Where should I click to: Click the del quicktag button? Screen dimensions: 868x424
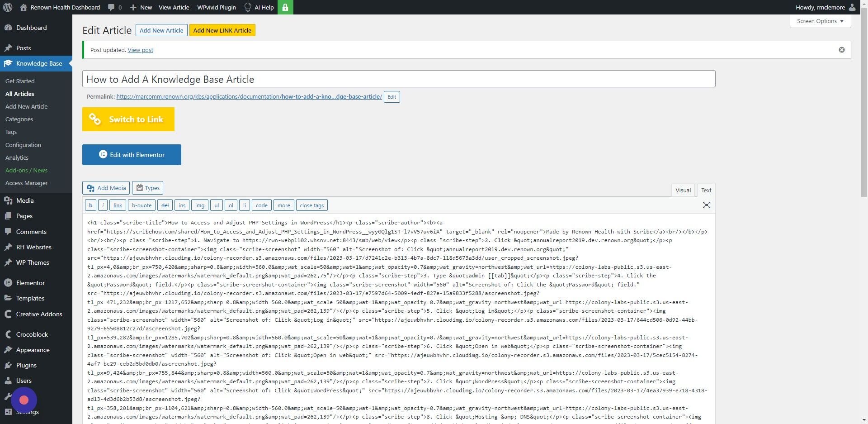point(165,205)
